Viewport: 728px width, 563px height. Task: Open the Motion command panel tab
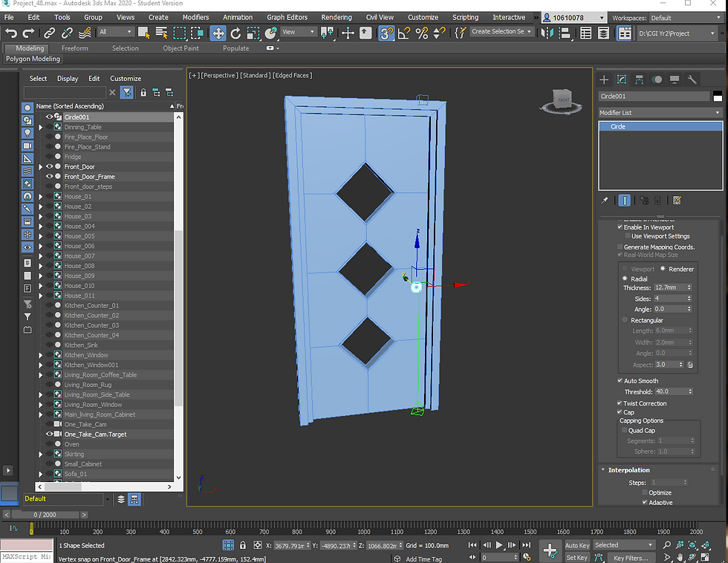(657, 79)
